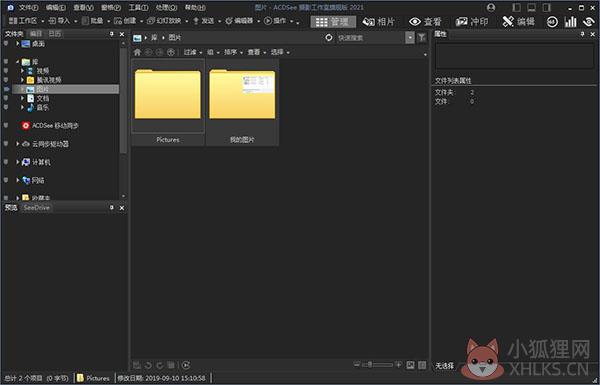Toggle Easy-Select marker beside 桌面
Image resolution: width=600 pixels, height=385 pixels.
(6, 44)
